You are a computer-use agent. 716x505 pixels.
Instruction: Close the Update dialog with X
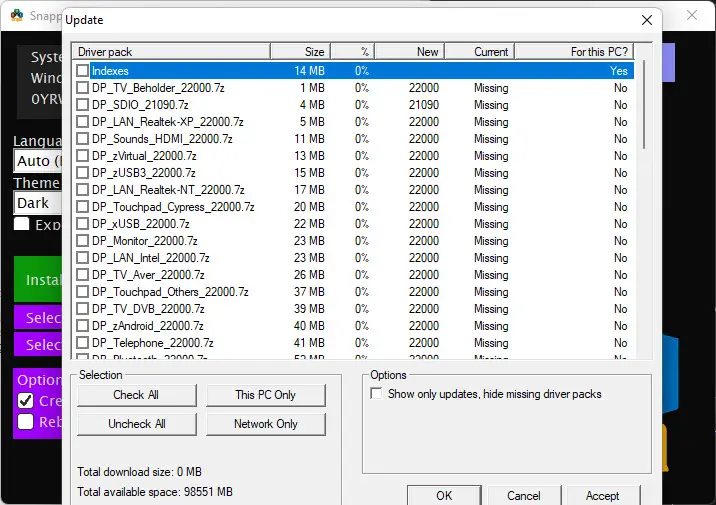tap(647, 20)
